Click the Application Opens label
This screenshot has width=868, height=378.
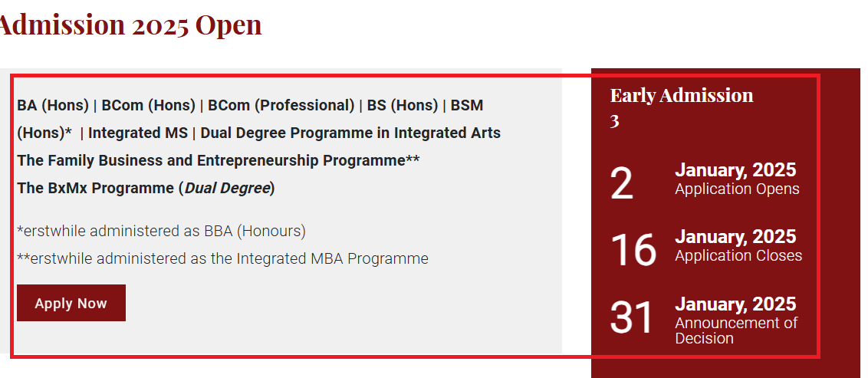(737, 189)
